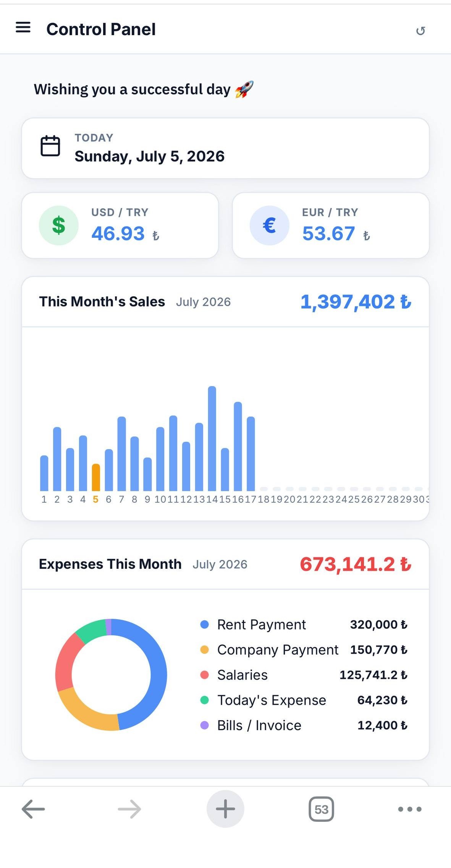451x868 pixels.
Task: Tap the red Salaries donut segment
Action: [x=66, y=663]
